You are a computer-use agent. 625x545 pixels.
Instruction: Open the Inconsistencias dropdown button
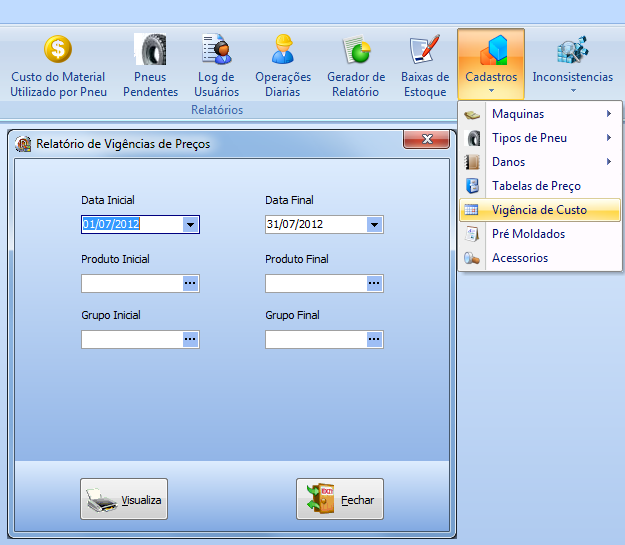(x=572, y=66)
